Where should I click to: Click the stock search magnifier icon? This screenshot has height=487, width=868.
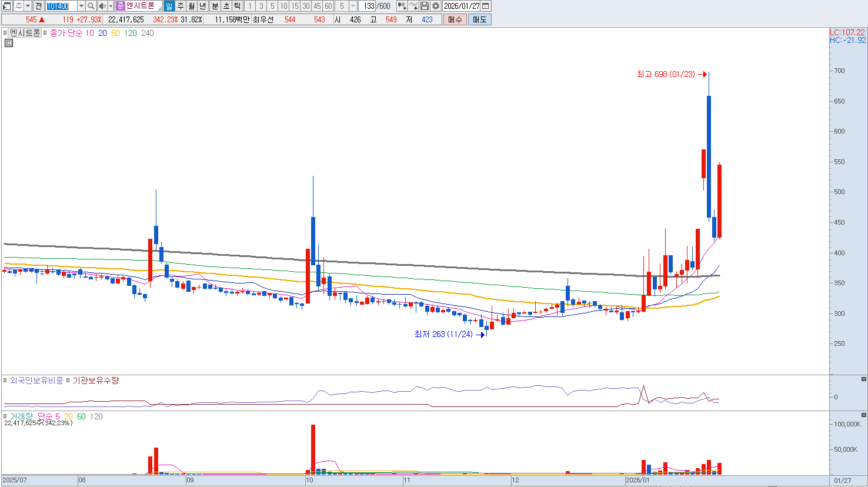tap(91, 6)
